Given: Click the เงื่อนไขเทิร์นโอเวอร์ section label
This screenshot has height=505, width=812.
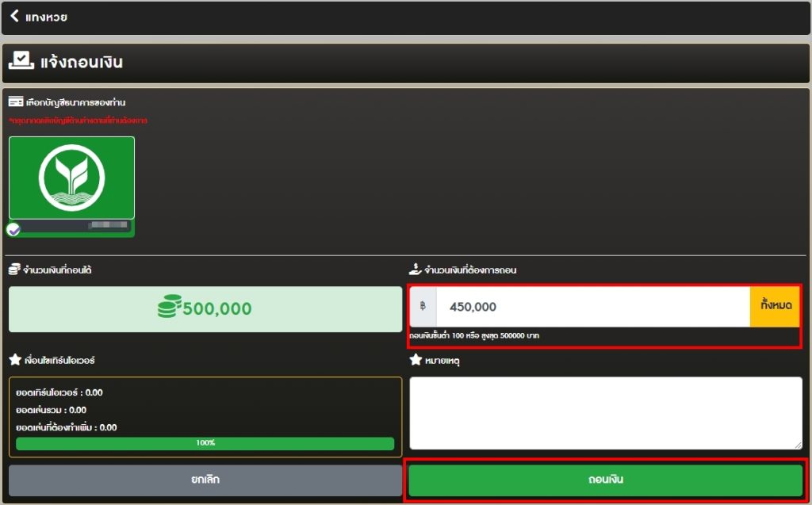Looking at the screenshot, I should click(x=59, y=361).
